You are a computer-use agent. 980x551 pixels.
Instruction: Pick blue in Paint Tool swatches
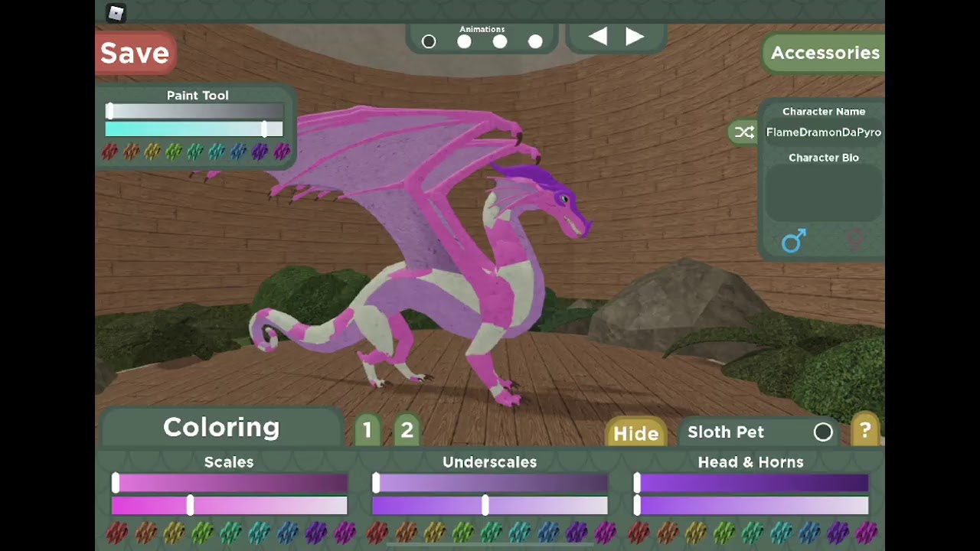click(x=239, y=152)
